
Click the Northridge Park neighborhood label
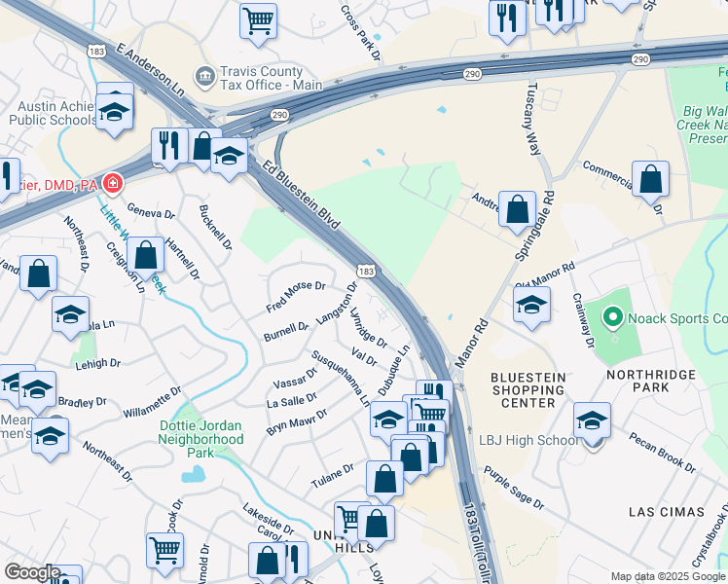click(651, 382)
